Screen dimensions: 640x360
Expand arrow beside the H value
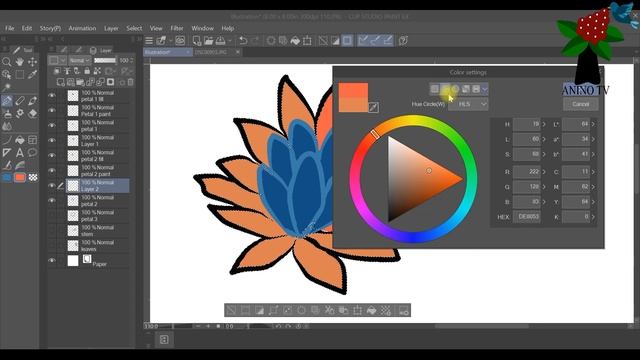pyautogui.click(x=544, y=124)
